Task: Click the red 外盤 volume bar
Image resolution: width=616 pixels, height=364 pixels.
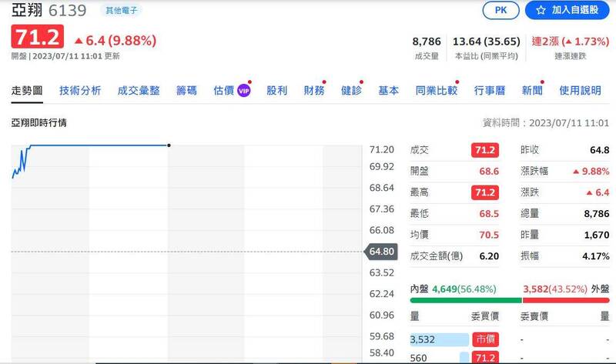Action: [566, 300]
